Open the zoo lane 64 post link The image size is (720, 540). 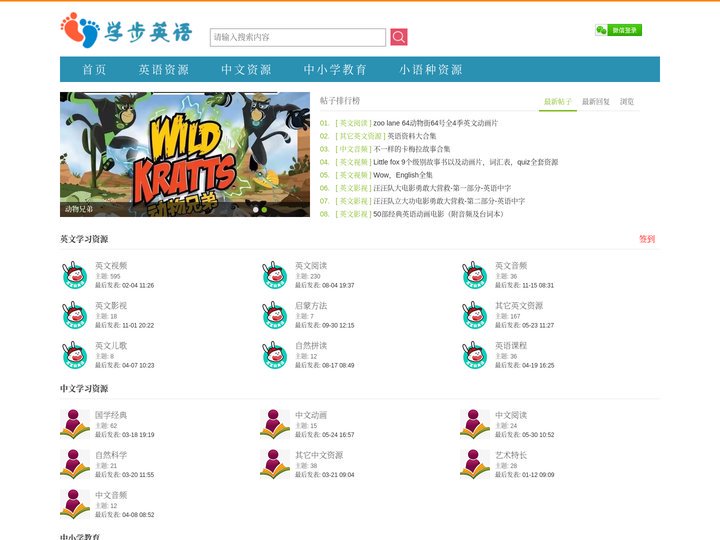tap(435, 123)
